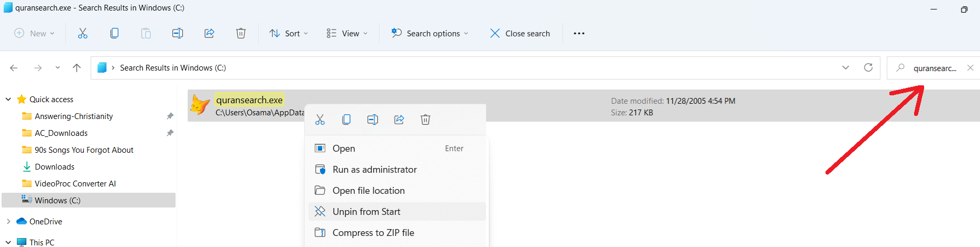
Task: Refresh the search results
Action: [868, 67]
